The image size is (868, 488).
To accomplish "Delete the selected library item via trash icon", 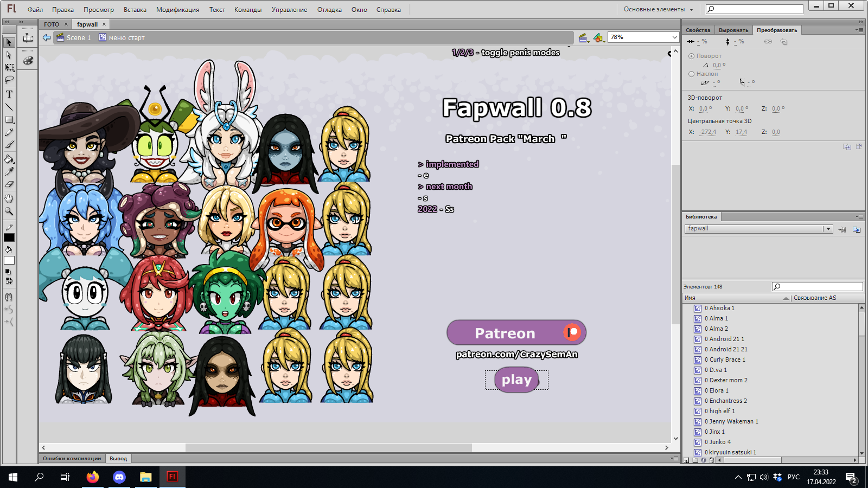I will pos(712,460).
